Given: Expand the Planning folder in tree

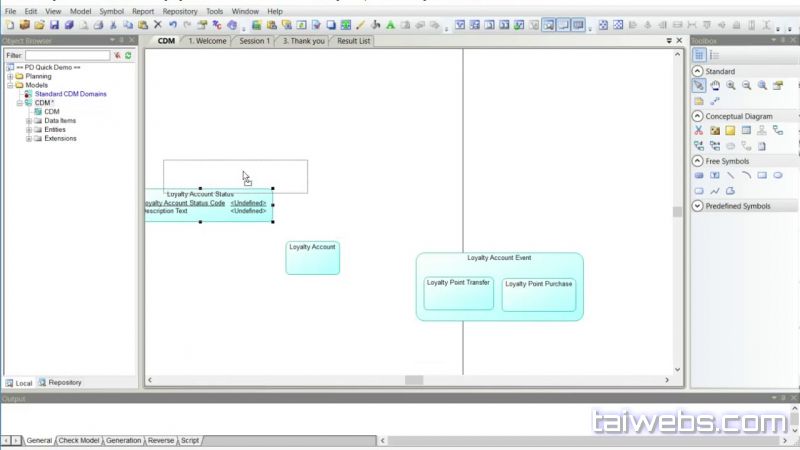Looking at the screenshot, I should (x=10, y=76).
